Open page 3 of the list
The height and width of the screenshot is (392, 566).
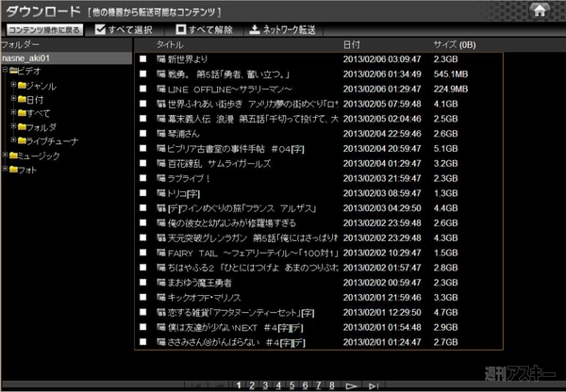[265, 385]
